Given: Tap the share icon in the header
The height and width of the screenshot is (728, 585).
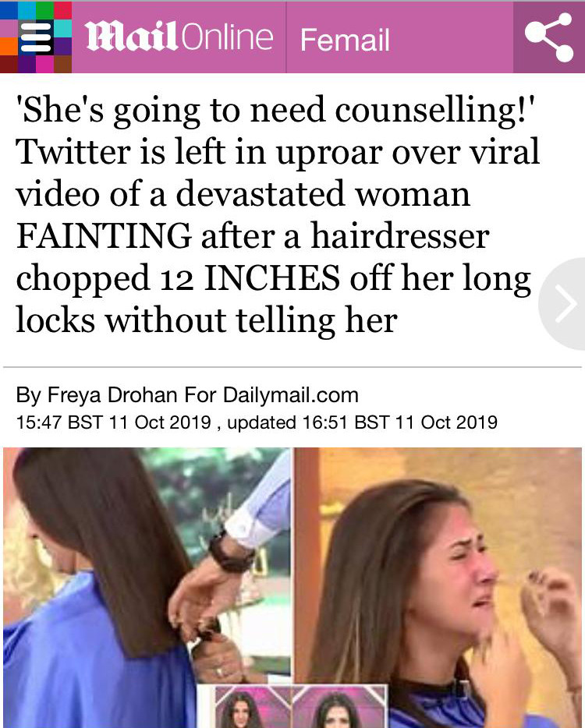Looking at the screenshot, I should pos(549,37).
